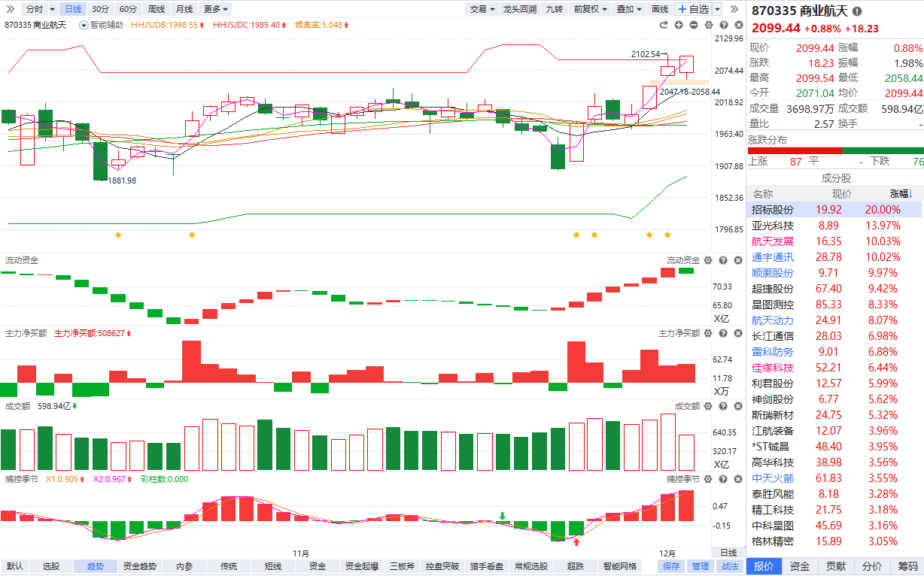Switch to 60分 period
This screenshot has width=924, height=576.
(129, 9)
